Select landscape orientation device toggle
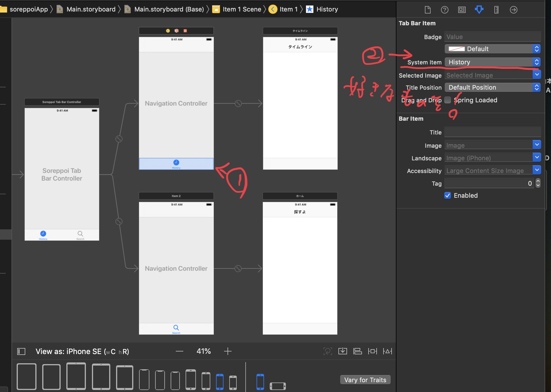Viewport: 551px width, 392px height. coord(278,386)
